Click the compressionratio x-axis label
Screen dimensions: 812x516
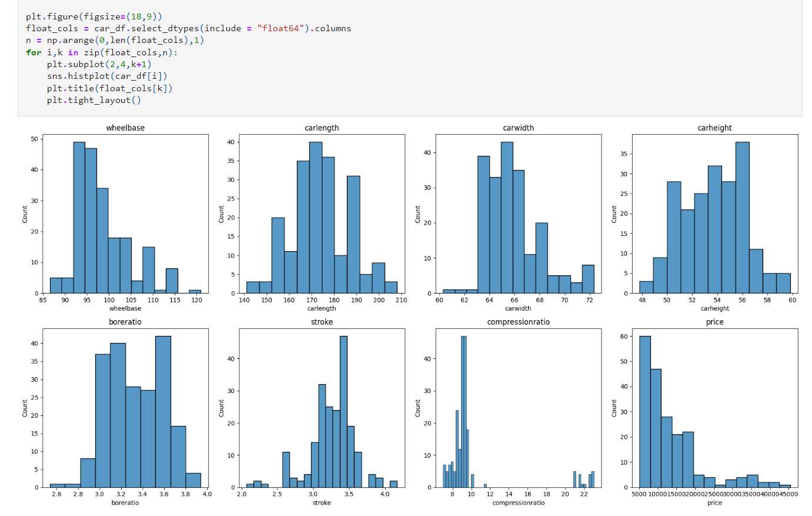pos(518,502)
